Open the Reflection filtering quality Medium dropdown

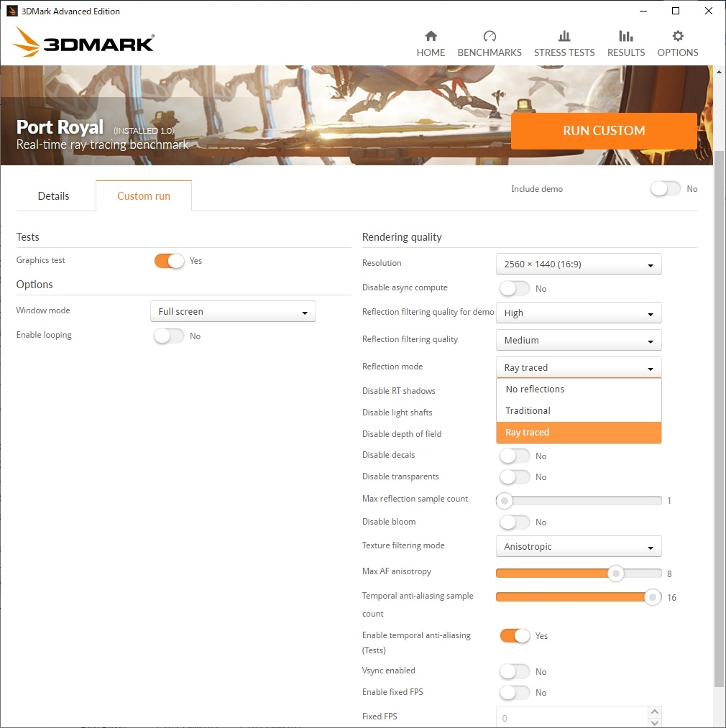pos(579,340)
